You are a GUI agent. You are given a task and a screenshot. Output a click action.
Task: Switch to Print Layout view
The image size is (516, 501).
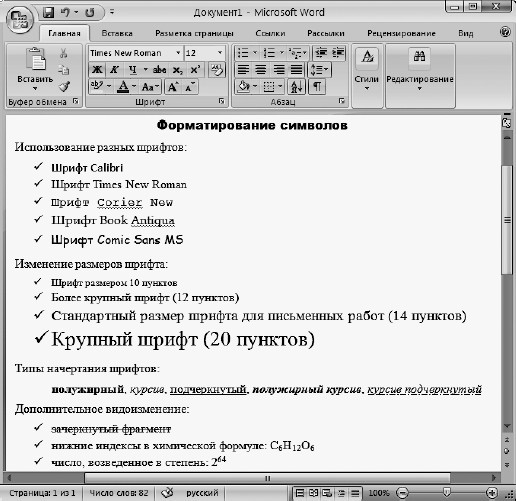tap(300, 492)
